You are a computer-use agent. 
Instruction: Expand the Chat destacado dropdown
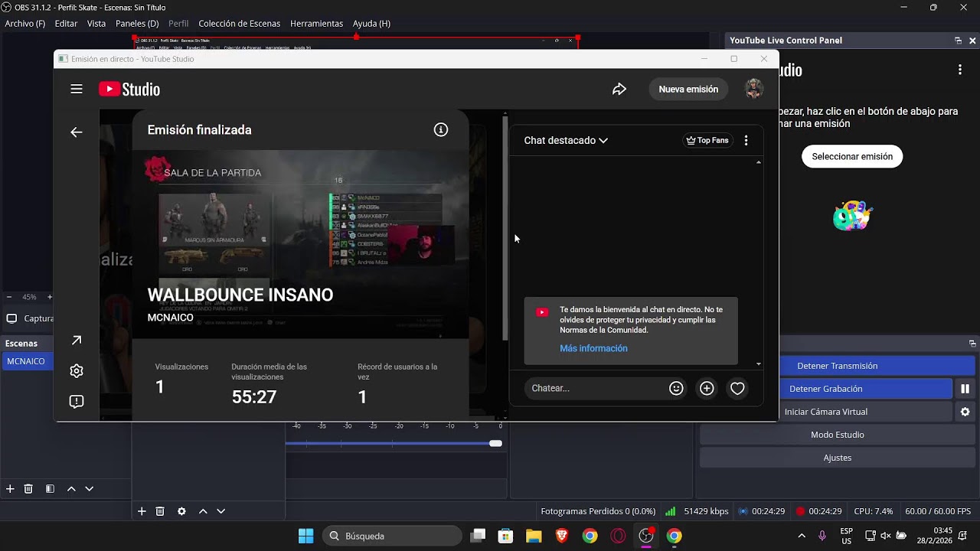point(566,141)
